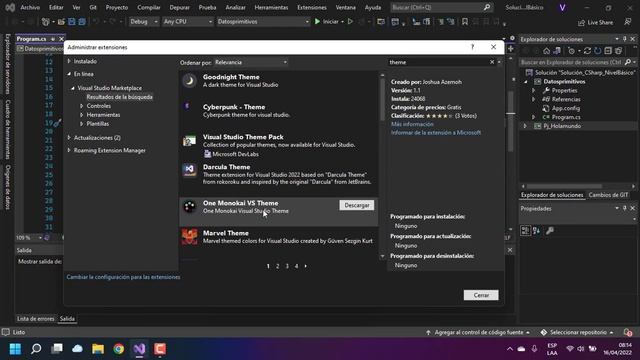640x360 pixels.
Task: Click the Properties wrench icon in Propiedades panel
Action: 550,231
